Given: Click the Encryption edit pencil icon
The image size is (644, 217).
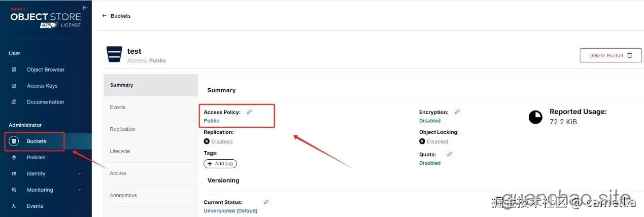Looking at the screenshot, I should click(x=457, y=112).
